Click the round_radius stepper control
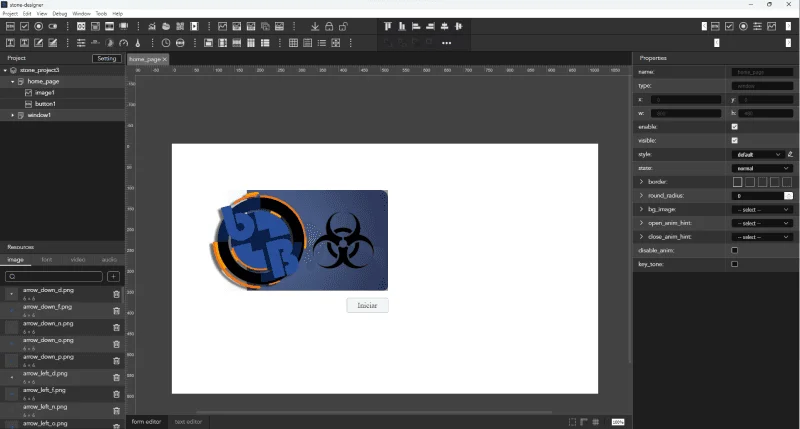 789,195
